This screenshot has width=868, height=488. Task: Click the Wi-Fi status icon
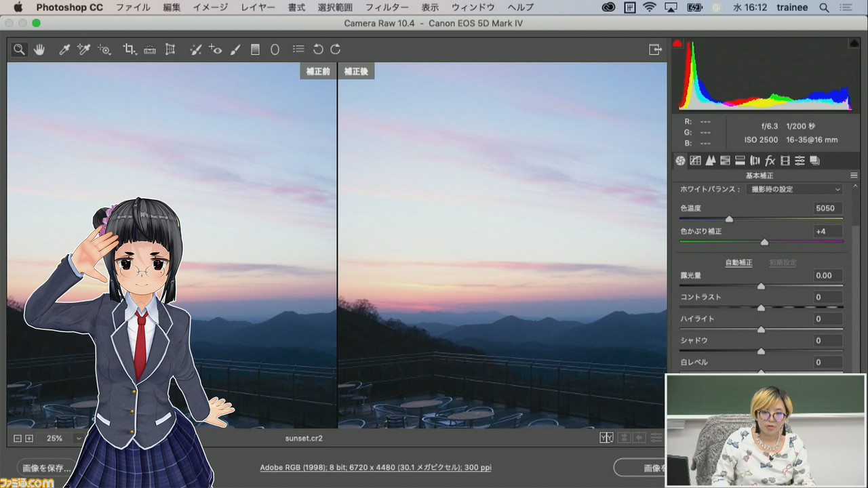(650, 7)
